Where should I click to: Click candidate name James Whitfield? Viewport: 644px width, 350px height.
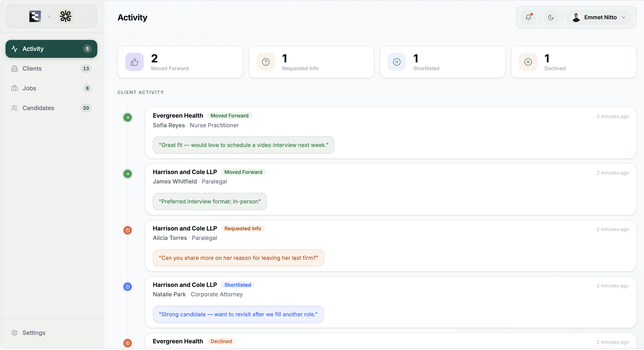[x=175, y=182]
